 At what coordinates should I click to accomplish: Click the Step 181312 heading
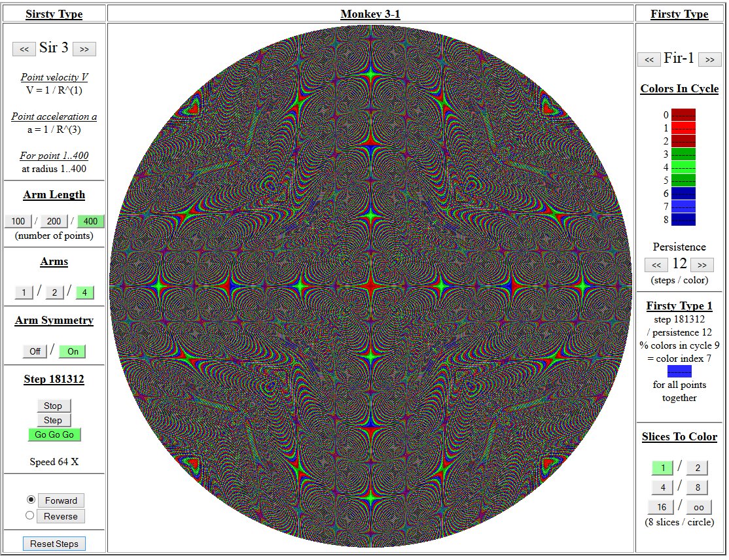pos(54,379)
